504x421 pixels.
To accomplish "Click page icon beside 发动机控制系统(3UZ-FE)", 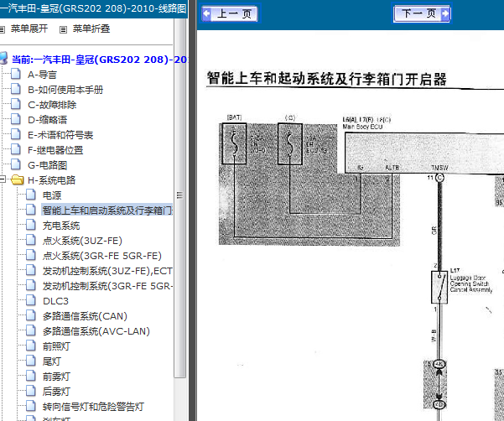I will (x=31, y=270).
